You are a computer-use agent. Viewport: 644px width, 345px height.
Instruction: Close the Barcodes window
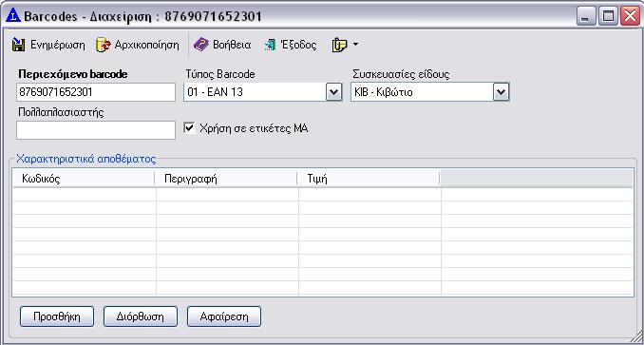pos(630,17)
